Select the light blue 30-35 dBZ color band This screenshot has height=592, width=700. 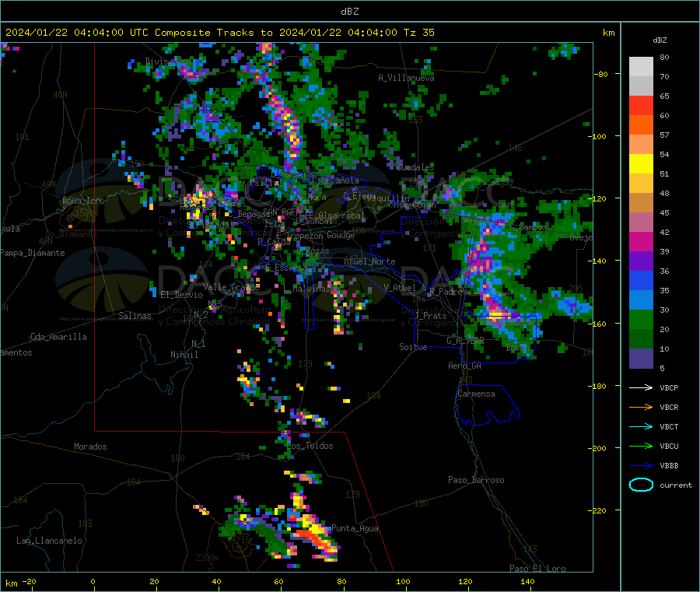(x=641, y=300)
